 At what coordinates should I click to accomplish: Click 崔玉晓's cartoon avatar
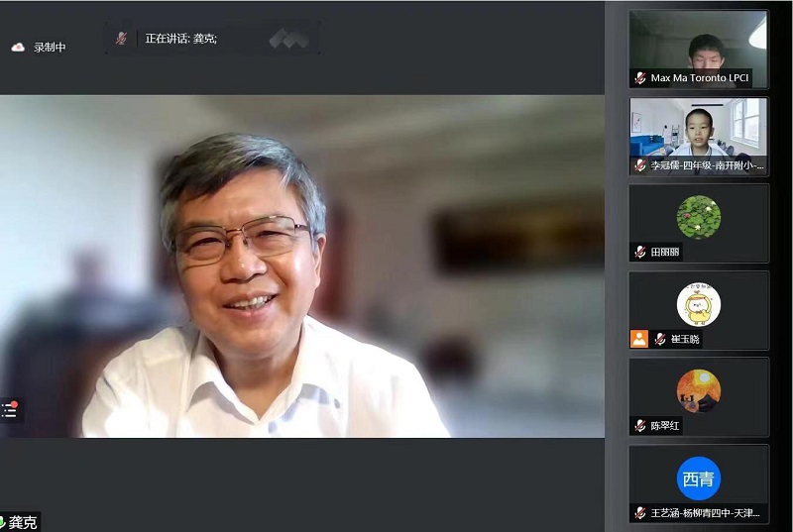(x=698, y=304)
